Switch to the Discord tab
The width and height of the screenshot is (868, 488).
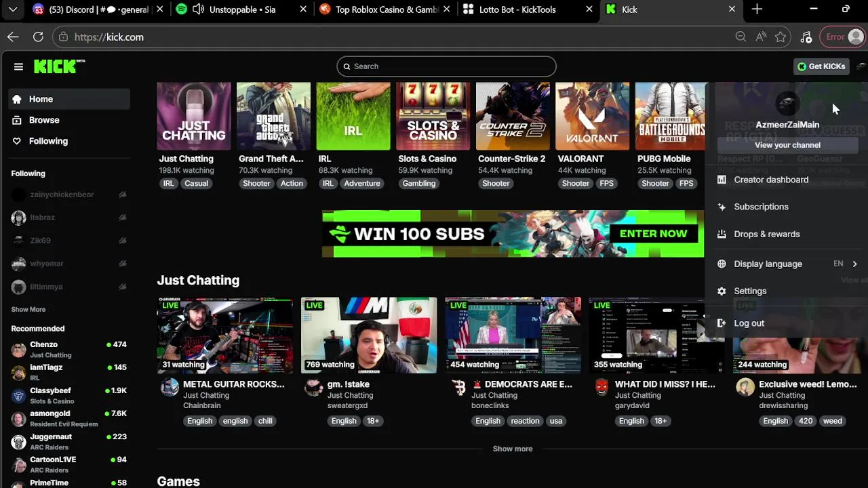point(97,9)
